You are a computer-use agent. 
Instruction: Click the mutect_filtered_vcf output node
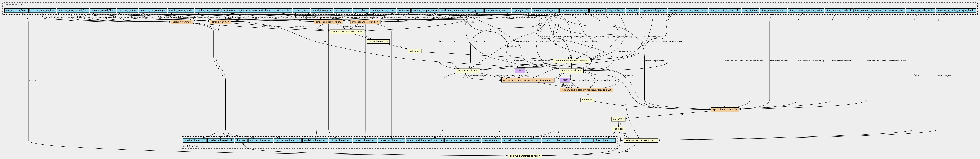365,140
